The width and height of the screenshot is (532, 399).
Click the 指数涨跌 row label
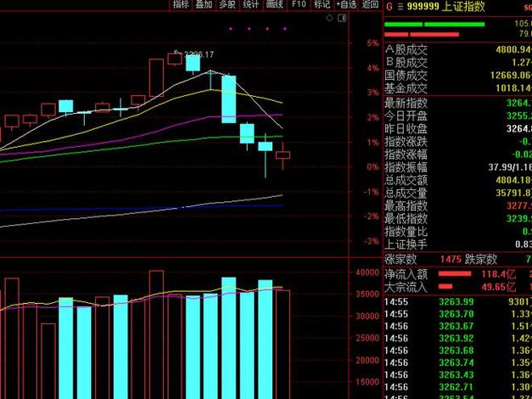point(406,142)
